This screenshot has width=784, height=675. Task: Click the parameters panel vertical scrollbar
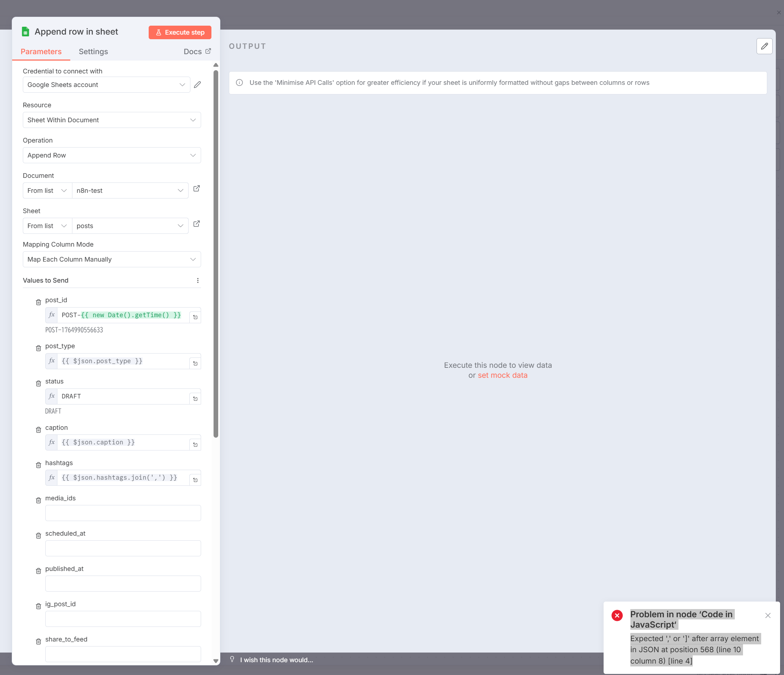216,253
